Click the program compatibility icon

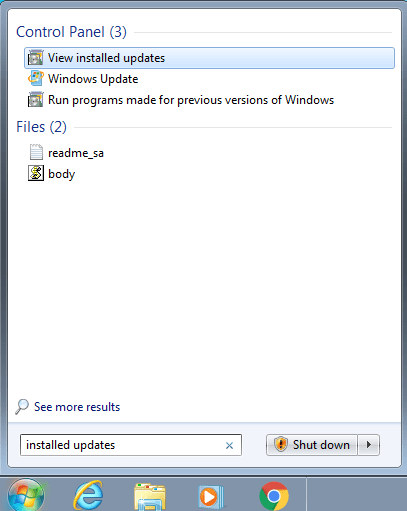click(x=36, y=100)
